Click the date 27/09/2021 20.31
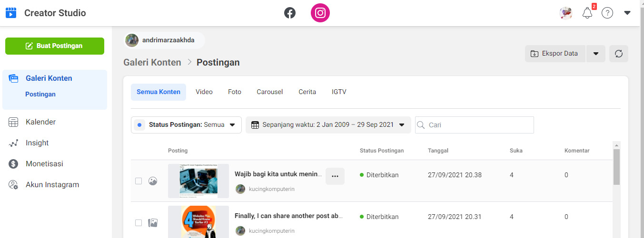Viewport: 644px width, 238px height. (x=455, y=217)
